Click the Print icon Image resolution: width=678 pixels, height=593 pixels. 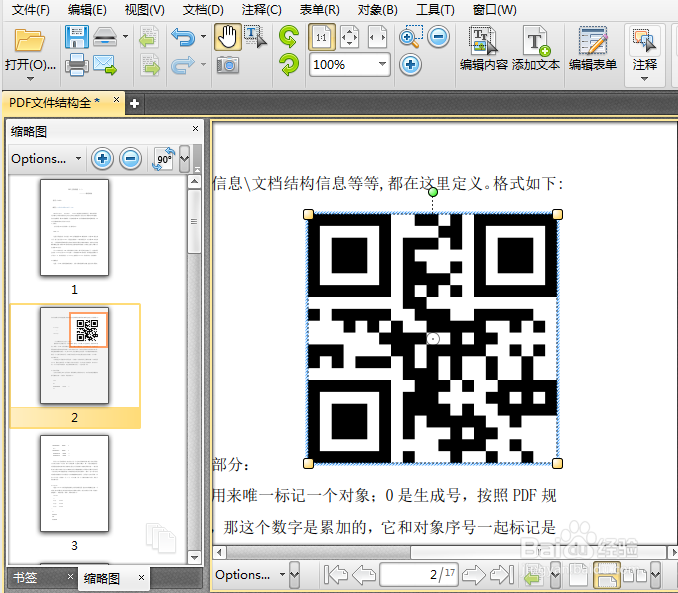pos(77,65)
